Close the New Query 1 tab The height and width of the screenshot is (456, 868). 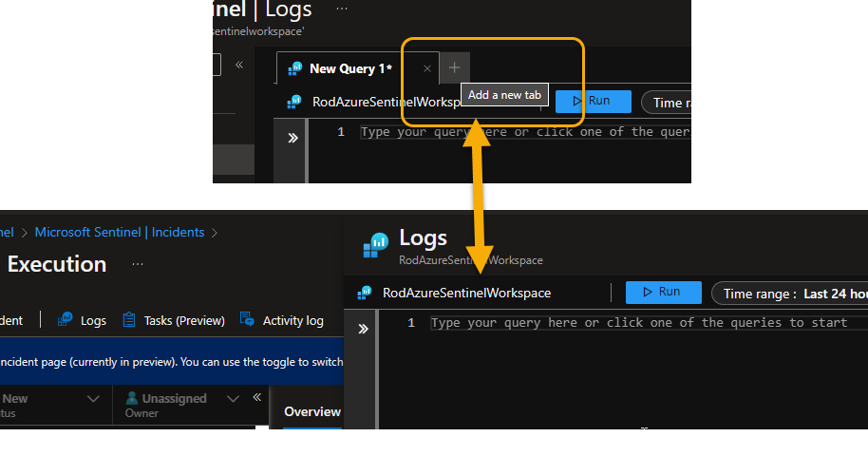click(426, 68)
